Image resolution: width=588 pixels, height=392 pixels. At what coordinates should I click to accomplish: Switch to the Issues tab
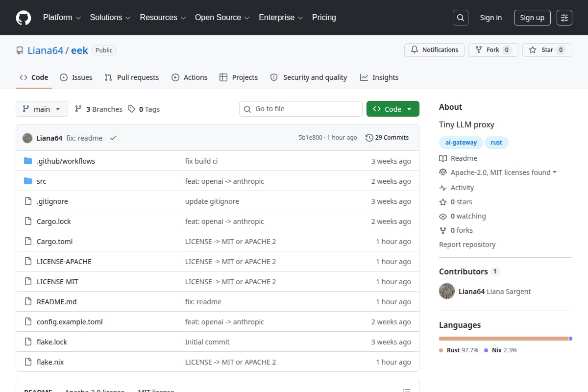[x=76, y=77]
